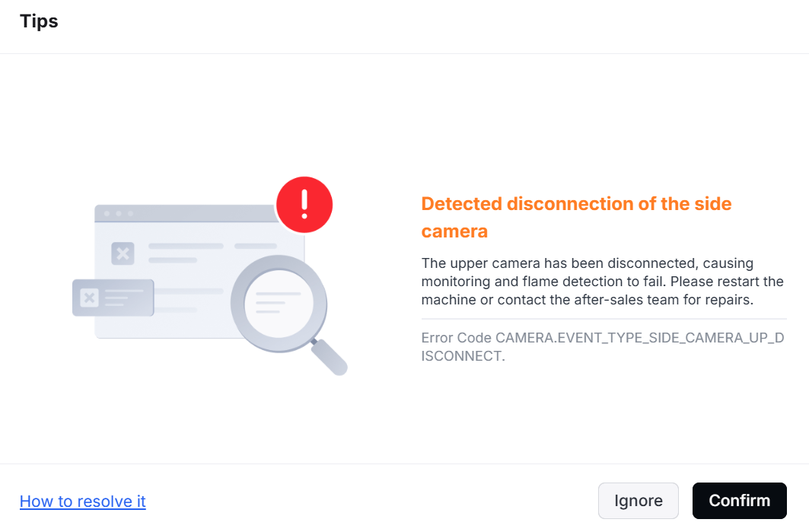The image size is (809, 532).
Task: Open the How to resolve it link
Action: pos(82,501)
